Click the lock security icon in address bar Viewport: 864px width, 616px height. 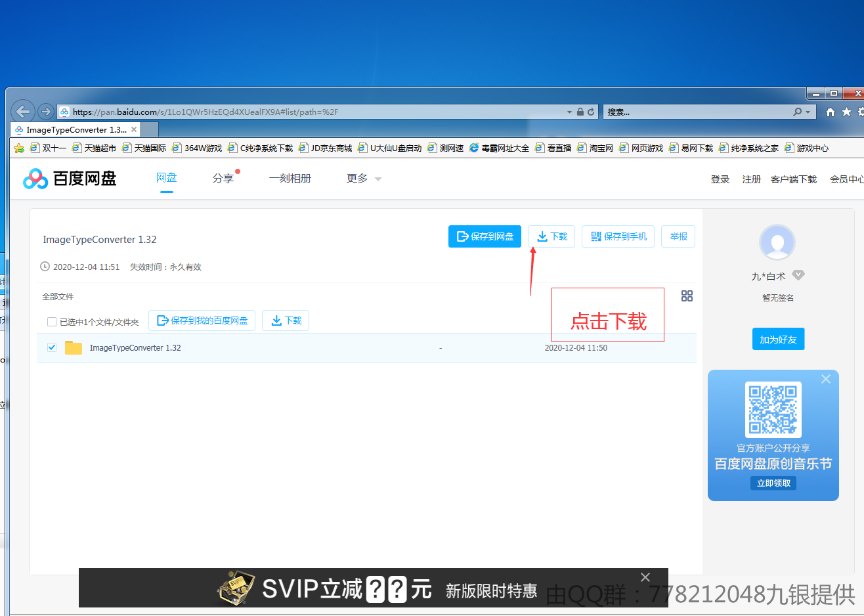(x=580, y=112)
